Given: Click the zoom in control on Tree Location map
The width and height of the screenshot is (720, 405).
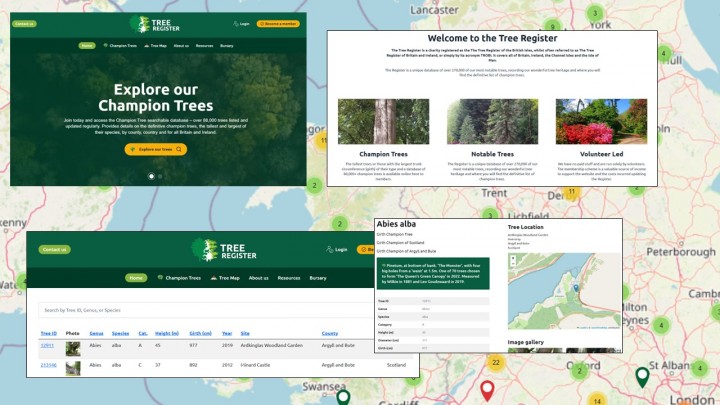Looking at the screenshot, I should 513,259.
